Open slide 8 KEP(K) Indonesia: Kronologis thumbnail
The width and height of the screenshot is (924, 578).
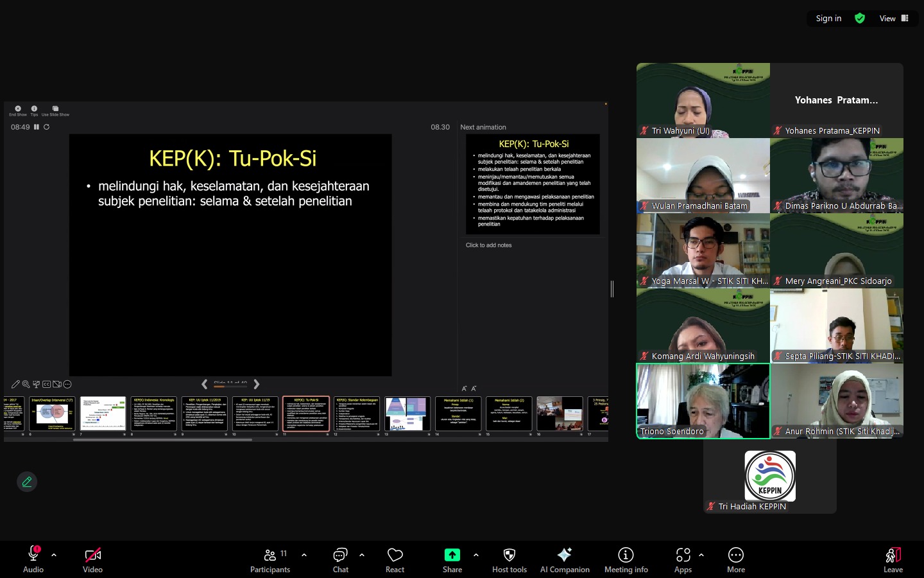click(x=153, y=414)
